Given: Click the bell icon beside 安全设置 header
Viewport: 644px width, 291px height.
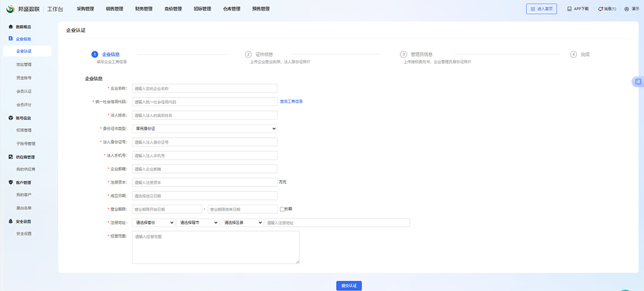Looking at the screenshot, I should click(11, 221).
